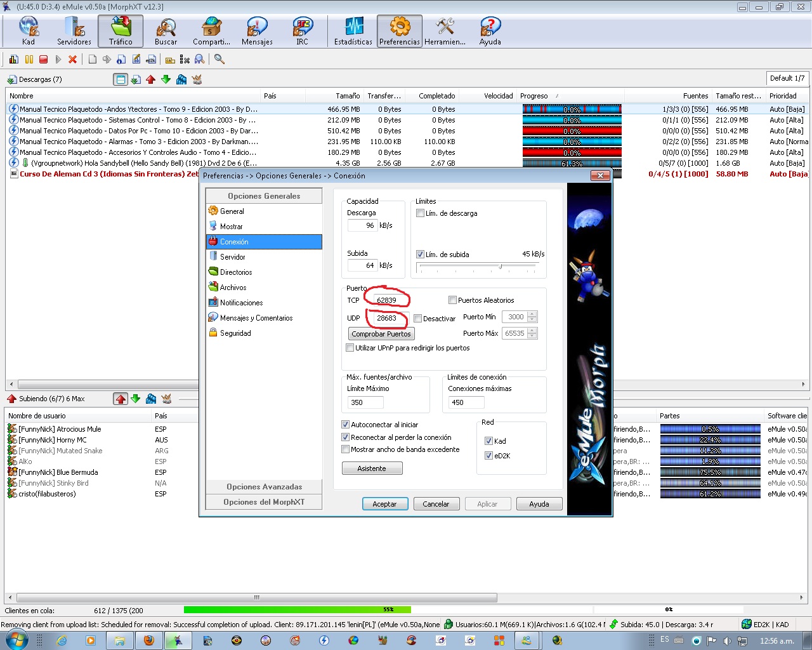Image resolution: width=812 pixels, height=650 pixels.
Task: Enable the Lím. de descarga checkbox
Action: 420,213
